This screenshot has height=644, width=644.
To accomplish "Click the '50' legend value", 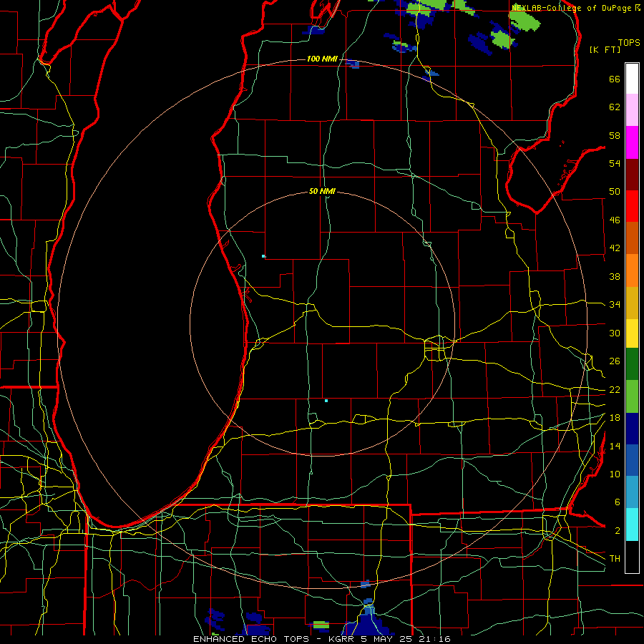I will pos(615,192).
